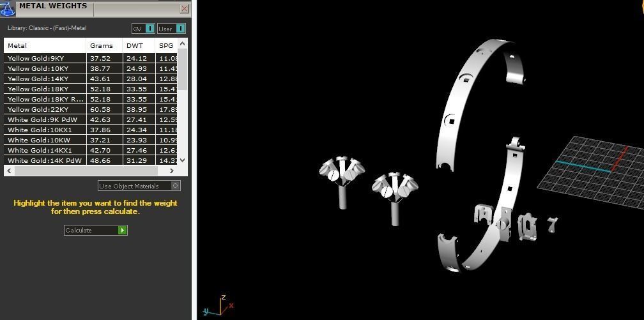Sort by the Metal column header
The height and width of the screenshot is (320, 644).
point(45,45)
